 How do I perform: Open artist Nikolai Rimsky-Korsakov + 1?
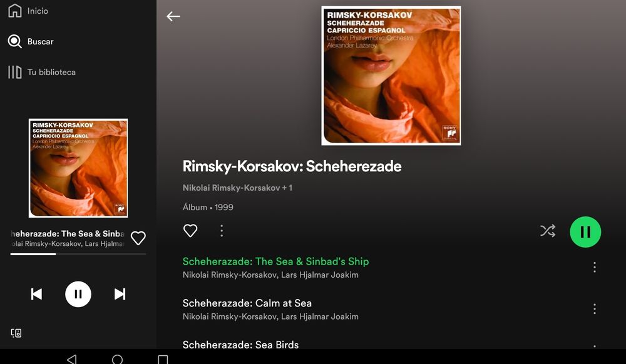[237, 188]
